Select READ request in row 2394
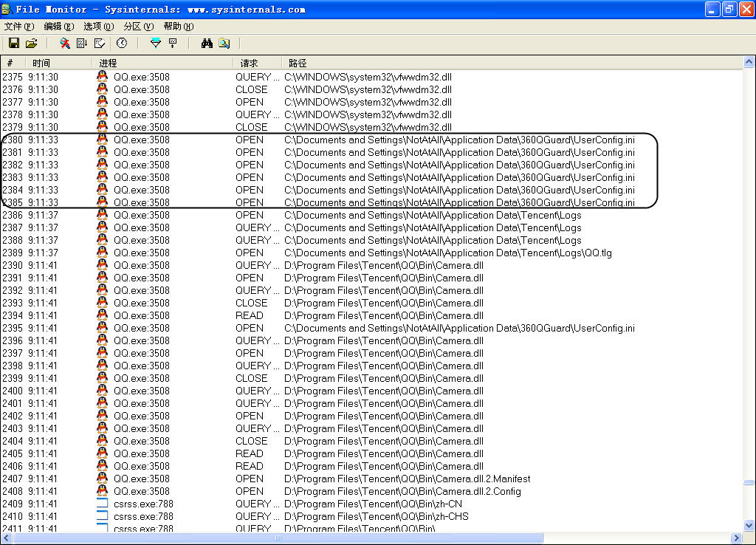Viewport: 756px width, 545px height. 250,315
